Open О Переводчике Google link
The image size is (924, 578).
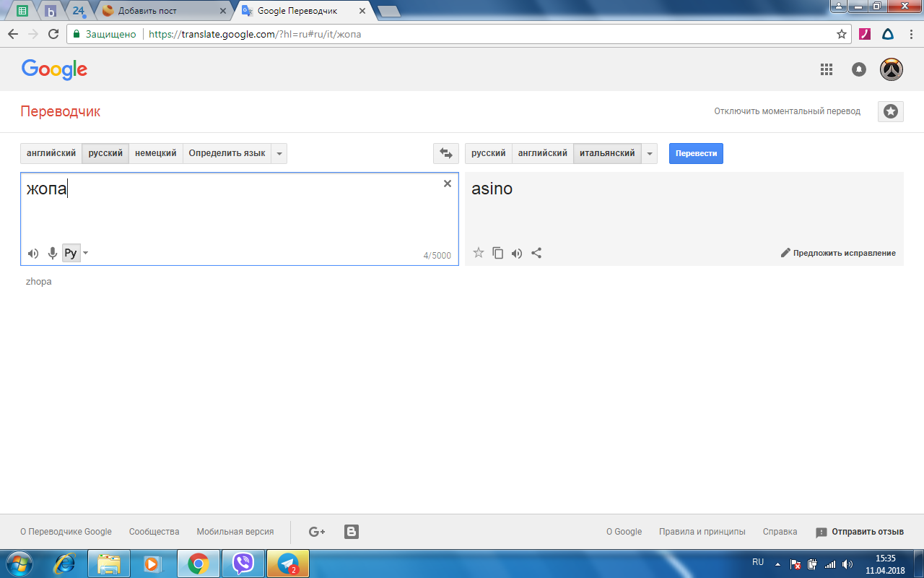(x=66, y=532)
